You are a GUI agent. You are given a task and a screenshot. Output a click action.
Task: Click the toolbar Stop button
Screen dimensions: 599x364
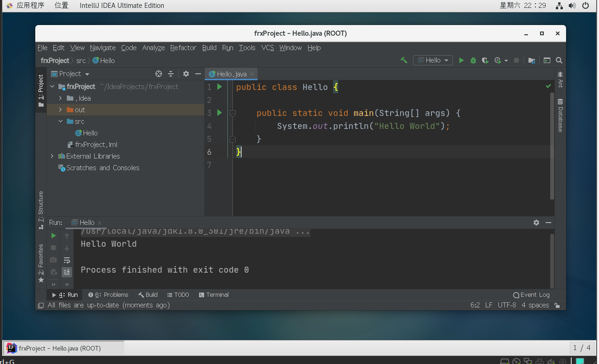pyautogui.click(x=516, y=60)
